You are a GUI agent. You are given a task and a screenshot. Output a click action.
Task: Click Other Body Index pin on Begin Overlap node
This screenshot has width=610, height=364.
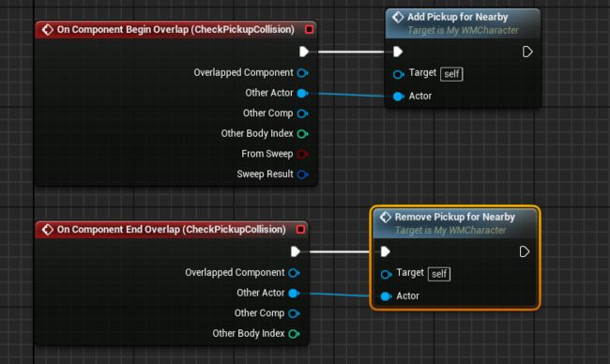tap(302, 134)
